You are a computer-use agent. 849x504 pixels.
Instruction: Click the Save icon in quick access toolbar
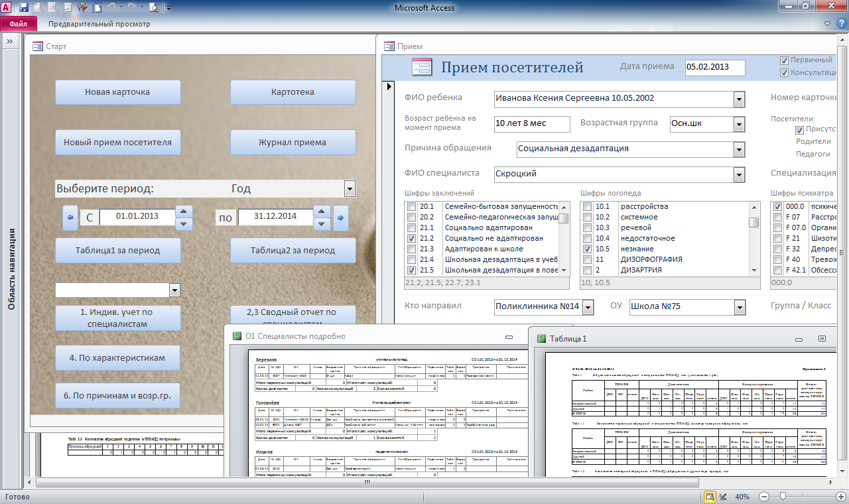(x=24, y=8)
